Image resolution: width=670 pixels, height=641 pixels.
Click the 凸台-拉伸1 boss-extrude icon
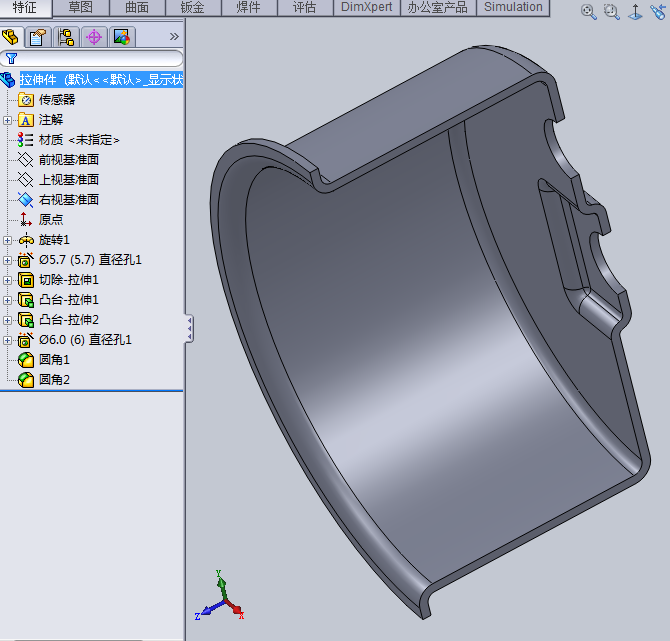(26, 300)
